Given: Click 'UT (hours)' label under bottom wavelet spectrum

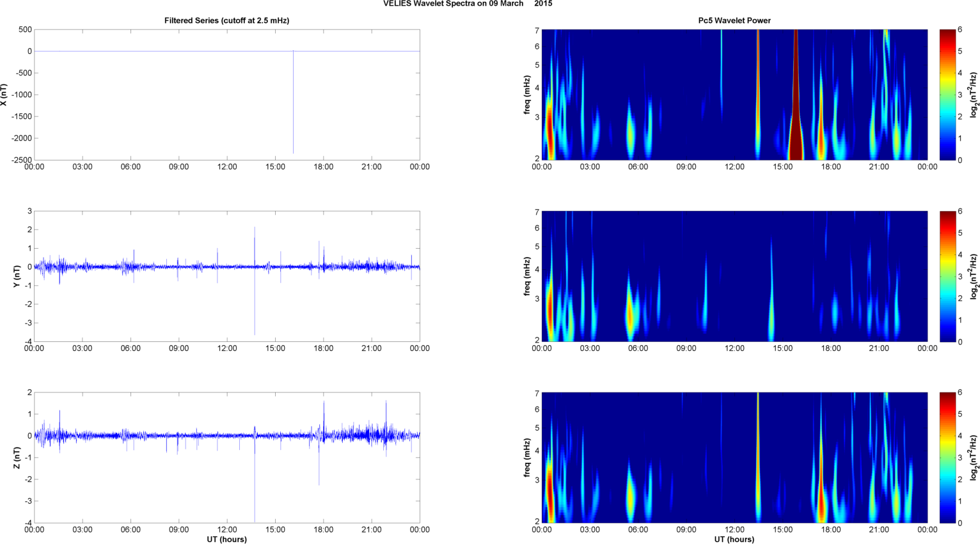Looking at the screenshot, I should click(x=734, y=539).
